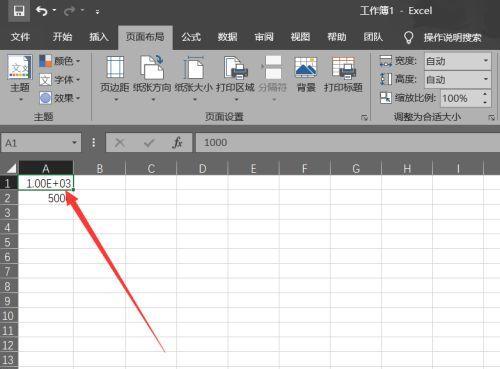This screenshot has height=369, width=500.
Task: Expand the theme Colors (颜色) dropdown
Action: coord(60,61)
